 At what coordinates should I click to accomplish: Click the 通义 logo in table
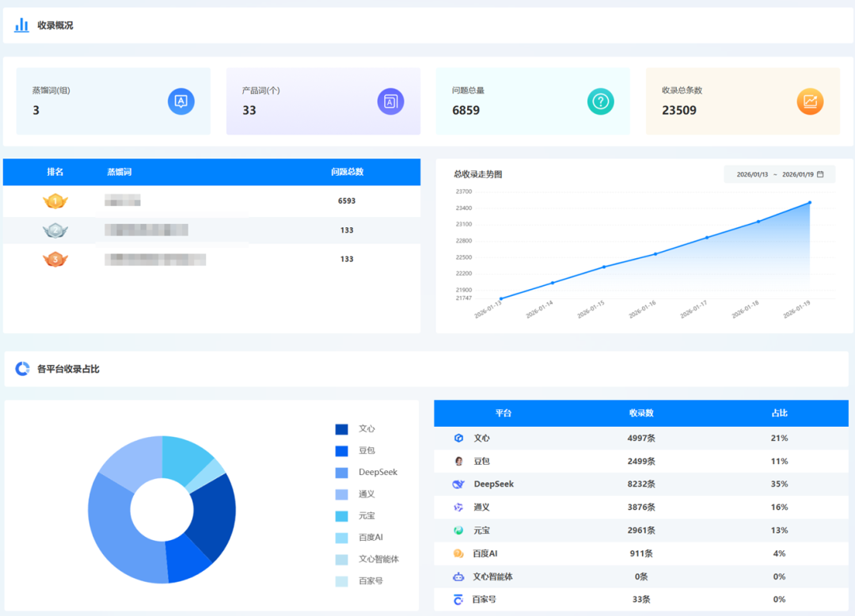click(458, 508)
